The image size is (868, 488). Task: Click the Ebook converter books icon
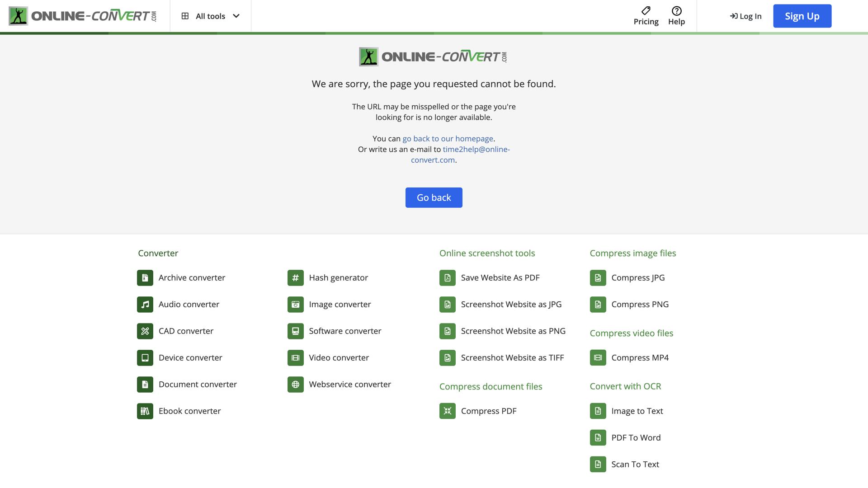(145, 411)
